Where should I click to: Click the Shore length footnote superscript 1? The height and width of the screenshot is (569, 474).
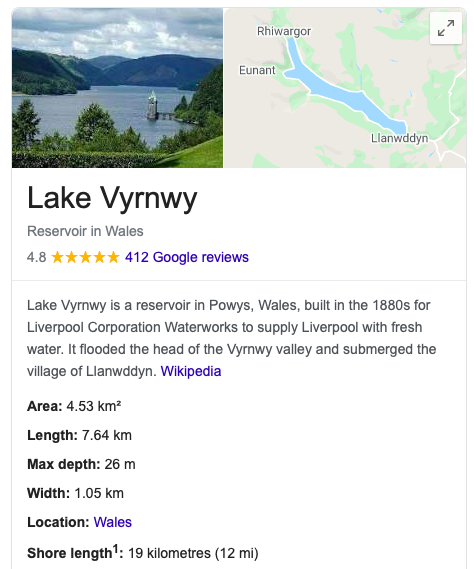[115, 548]
